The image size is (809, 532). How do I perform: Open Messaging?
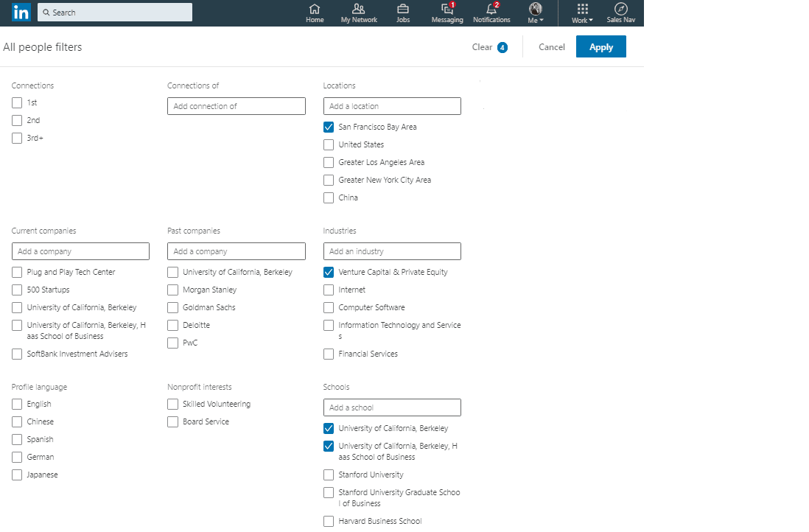tap(445, 10)
